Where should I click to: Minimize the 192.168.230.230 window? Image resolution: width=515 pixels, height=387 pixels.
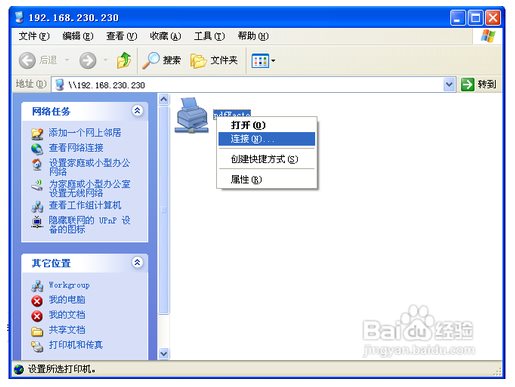458,17
